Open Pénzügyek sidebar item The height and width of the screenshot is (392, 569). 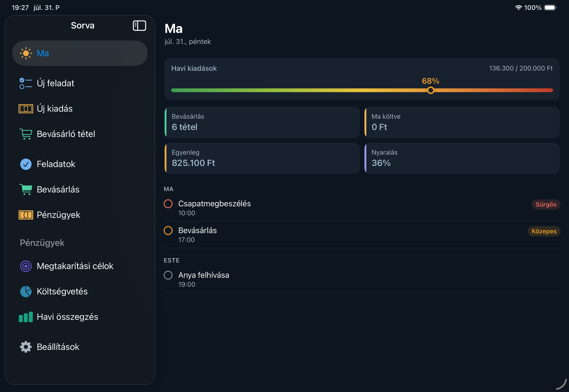pos(80,215)
